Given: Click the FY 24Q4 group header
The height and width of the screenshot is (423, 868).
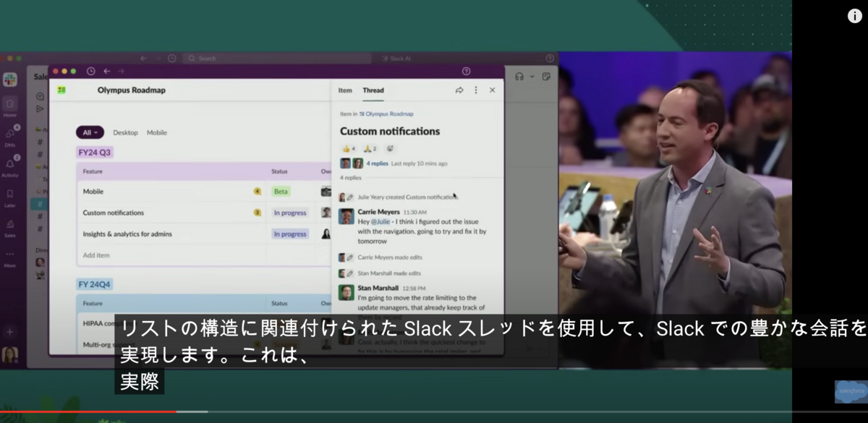Looking at the screenshot, I should click(96, 284).
